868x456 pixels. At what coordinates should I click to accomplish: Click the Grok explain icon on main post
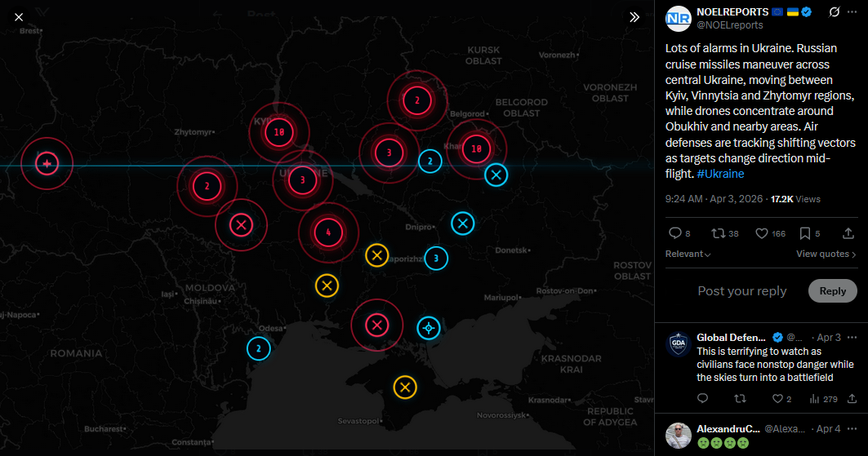(835, 11)
